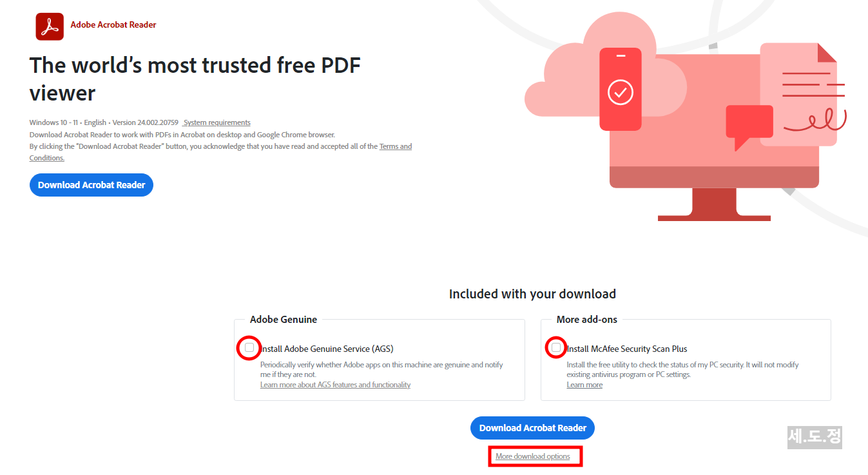Click the 'Install Adobe Genuine Service (AGS)' label

[327, 349]
